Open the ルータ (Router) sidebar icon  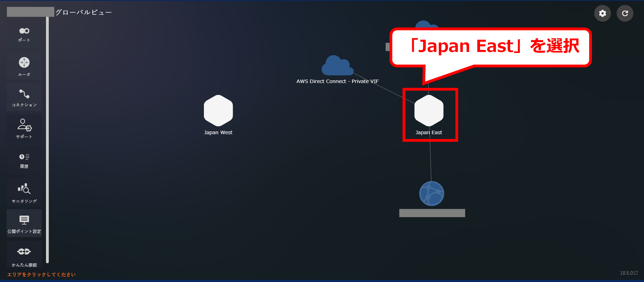24,66
